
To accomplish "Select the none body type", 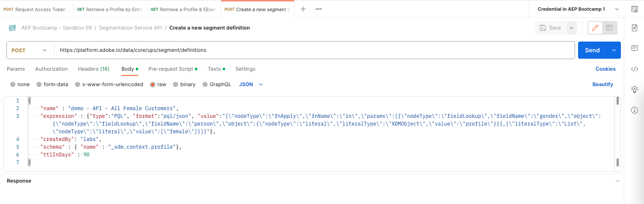I will pos(20,84).
